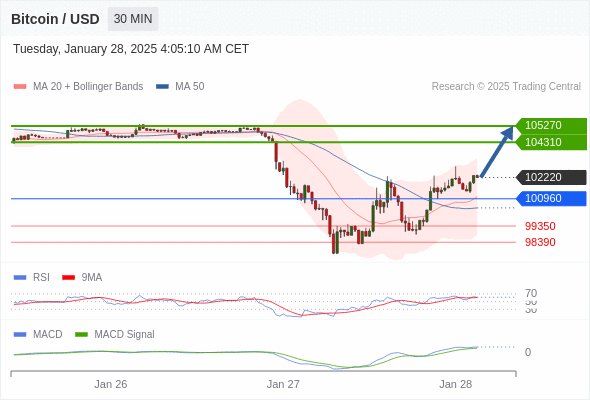Click the Jan 26 date axis label
Image resolution: width=590 pixels, height=400 pixels.
111,384
